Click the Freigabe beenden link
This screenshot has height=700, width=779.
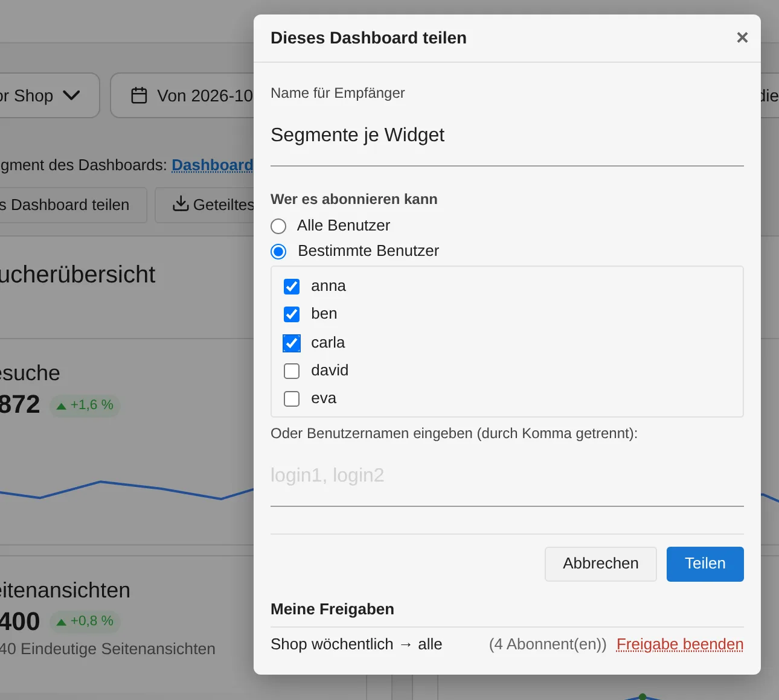679,644
